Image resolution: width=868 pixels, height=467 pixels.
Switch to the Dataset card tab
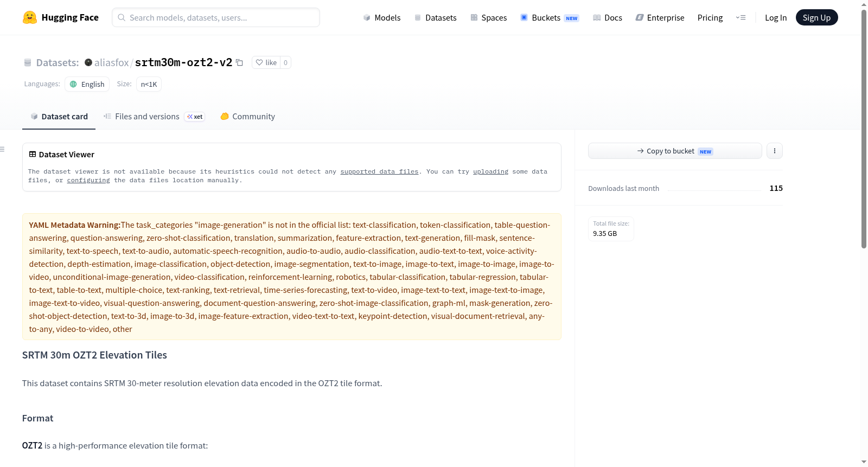point(59,117)
